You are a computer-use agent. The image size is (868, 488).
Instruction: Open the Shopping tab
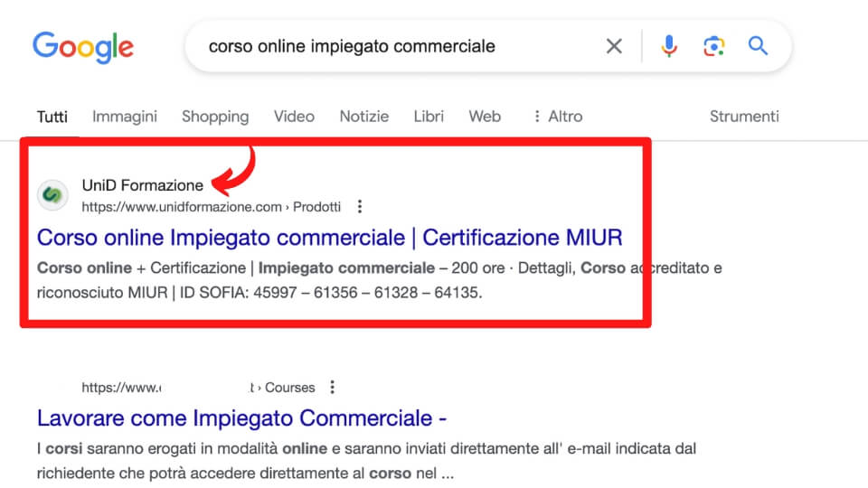click(x=215, y=117)
